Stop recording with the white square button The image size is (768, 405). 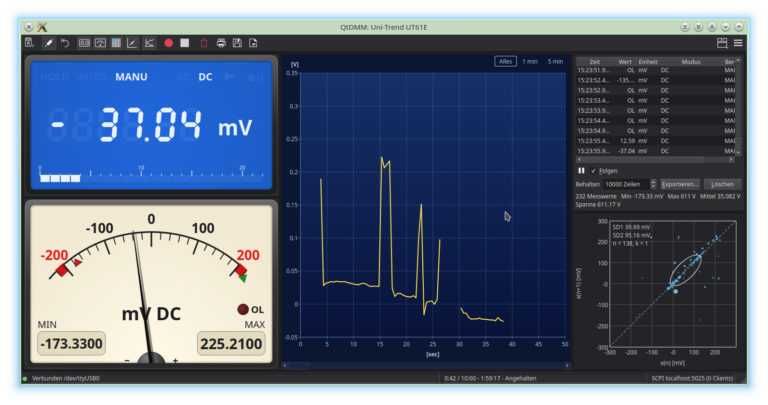pyautogui.click(x=185, y=43)
